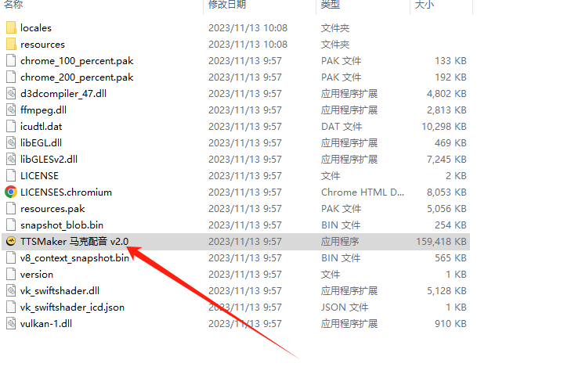Click the 7,245 KB size value
Viewport: 571px width, 392px height.
coord(446,160)
